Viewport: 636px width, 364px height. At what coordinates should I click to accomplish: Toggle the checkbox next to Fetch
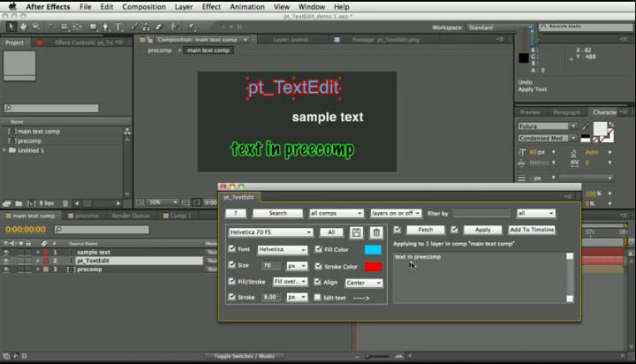[x=397, y=230]
